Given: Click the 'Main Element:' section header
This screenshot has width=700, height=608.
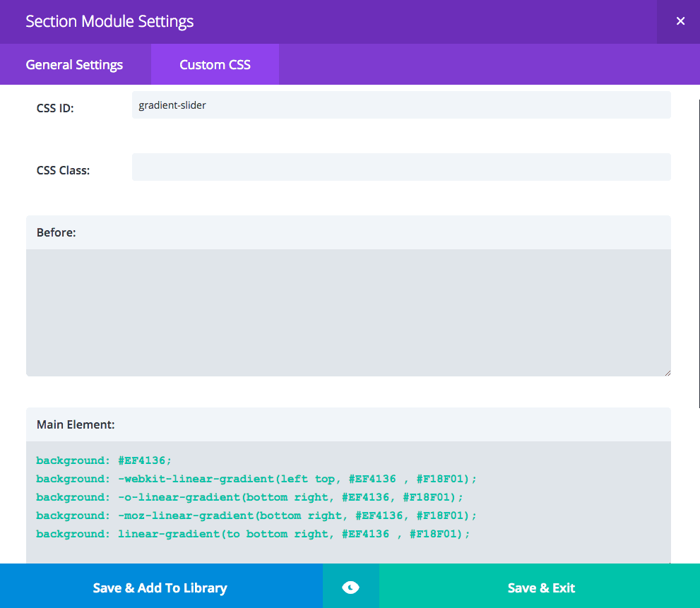Looking at the screenshot, I should click(76, 424).
